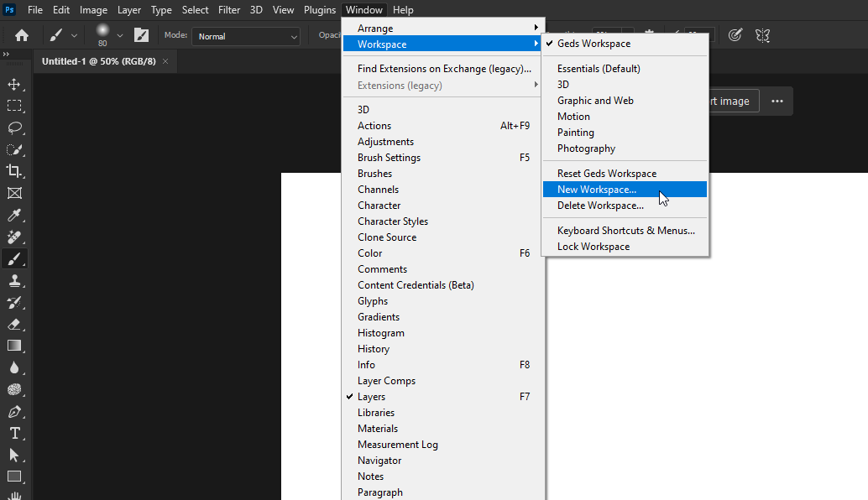
Task: Open the brush preset picker dropdown
Action: [108, 35]
